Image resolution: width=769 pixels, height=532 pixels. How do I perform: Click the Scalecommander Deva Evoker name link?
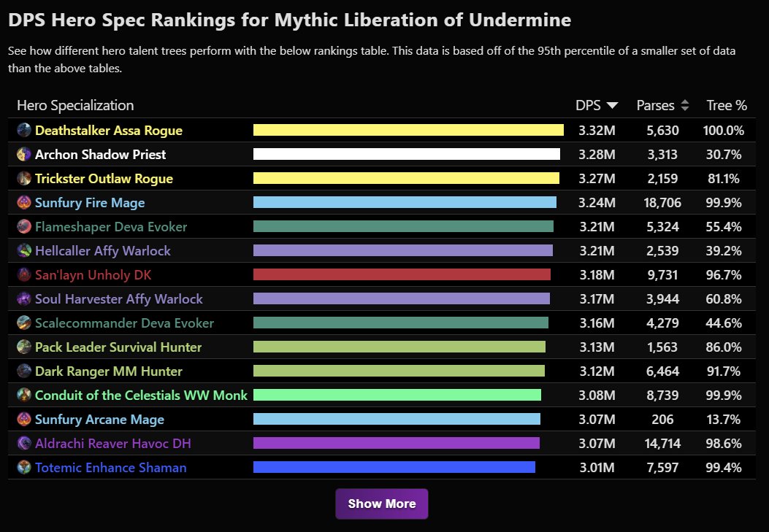pyautogui.click(x=124, y=323)
